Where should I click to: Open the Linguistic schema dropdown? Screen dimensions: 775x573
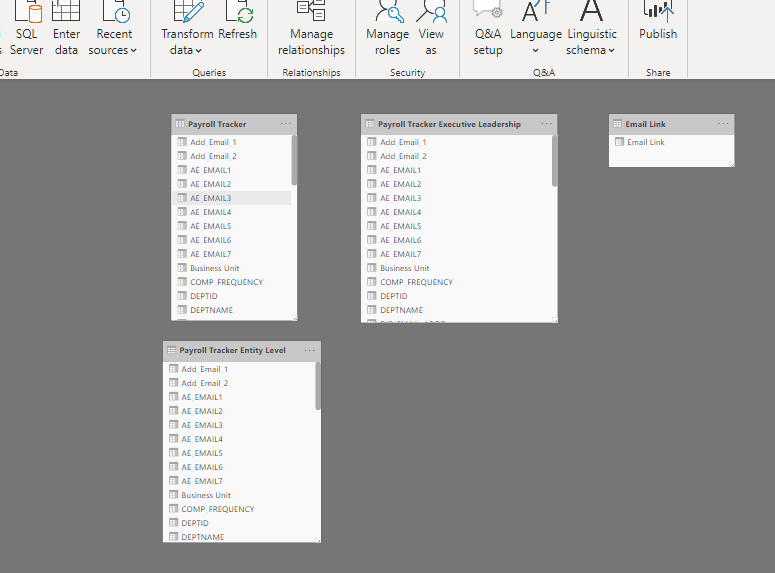pos(592,30)
